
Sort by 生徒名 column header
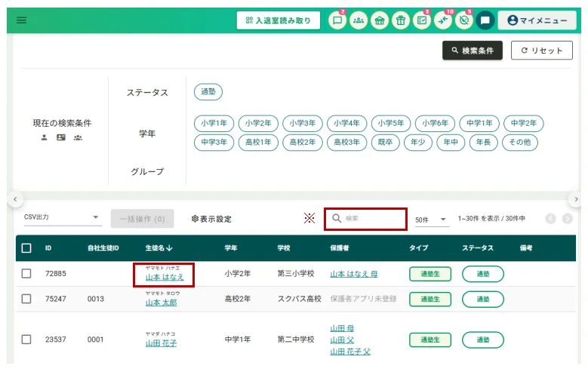pos(159,247)
